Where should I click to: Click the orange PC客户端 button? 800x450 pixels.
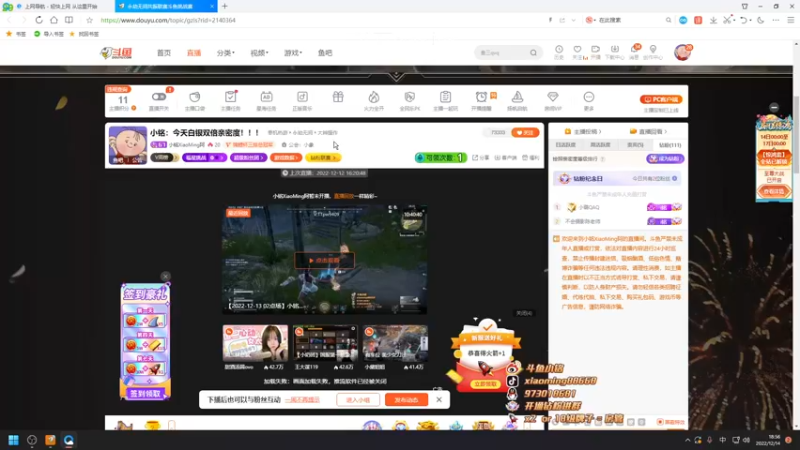click(661, 99)
